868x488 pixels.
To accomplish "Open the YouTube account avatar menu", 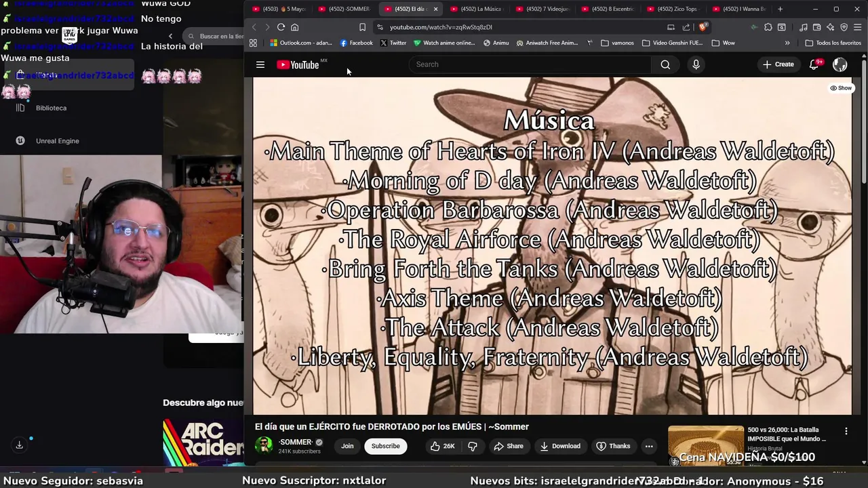I will (840, 64).
